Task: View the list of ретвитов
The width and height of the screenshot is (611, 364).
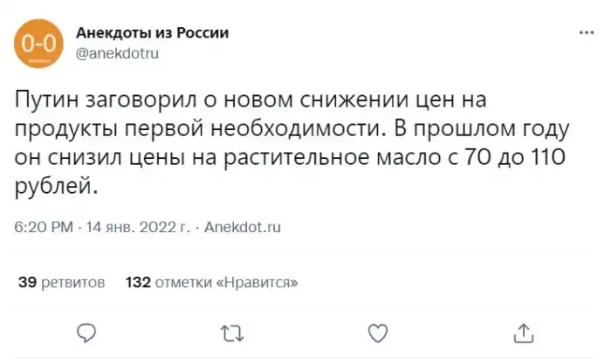Action: (72, 283)
